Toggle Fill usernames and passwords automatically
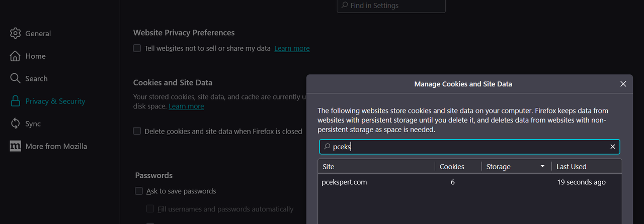The image size is (644, 224). coord(150,209)
